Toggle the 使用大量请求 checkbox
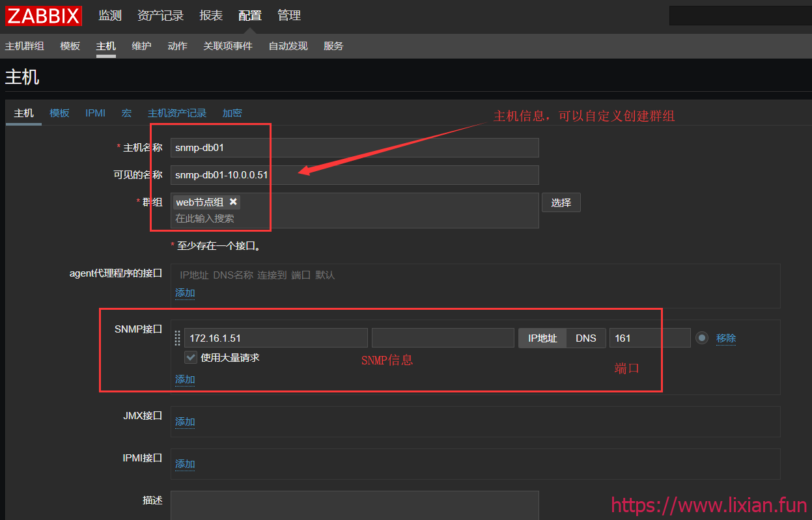The width and height of the screenshot is (812, 520). click(x=191, y=357)
